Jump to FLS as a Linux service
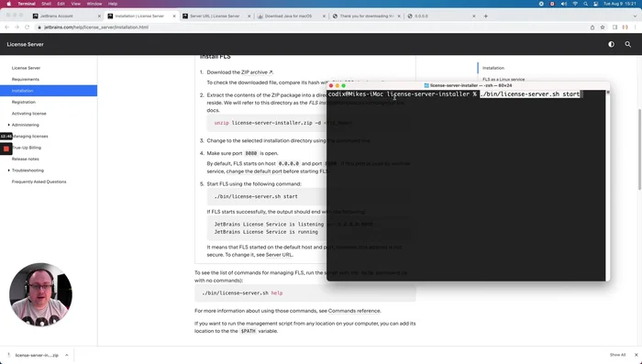This screenshot has height=364, width=642. (504, 80)
